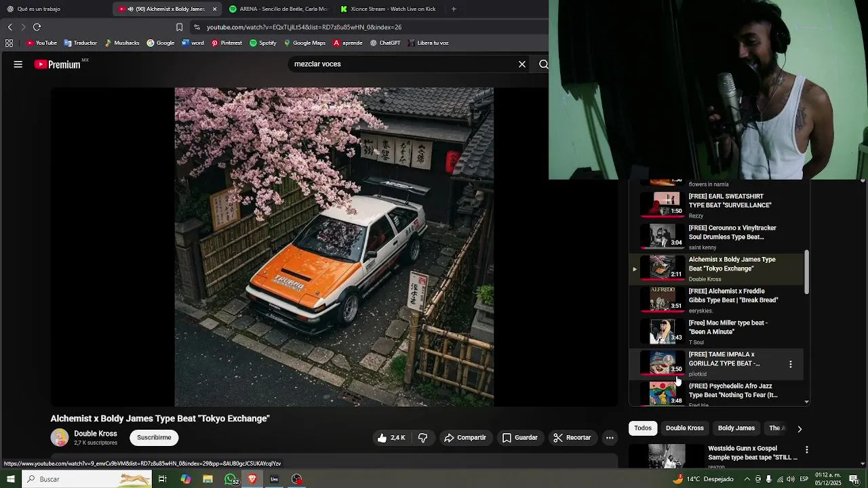Open Pinterest bookmark
Image resolution: width=868 pixels, height=488 pixels.
click(226, 43)
